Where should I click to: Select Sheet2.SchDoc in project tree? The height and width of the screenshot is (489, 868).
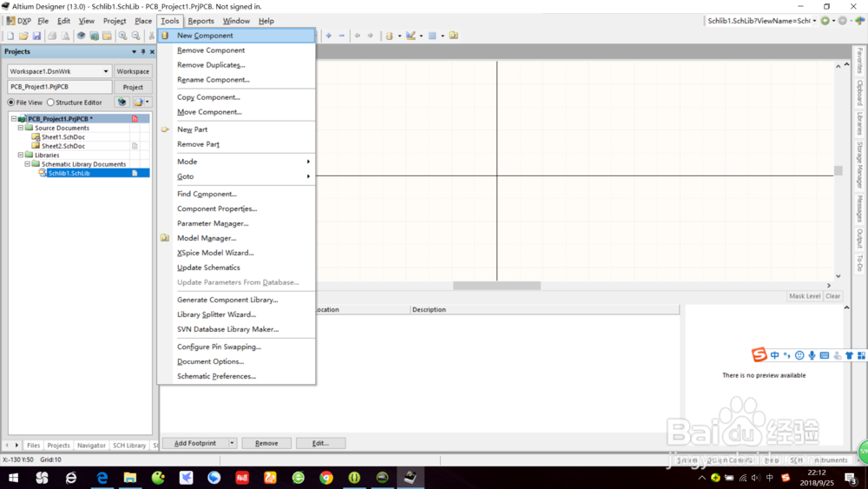tap(63, 146)
